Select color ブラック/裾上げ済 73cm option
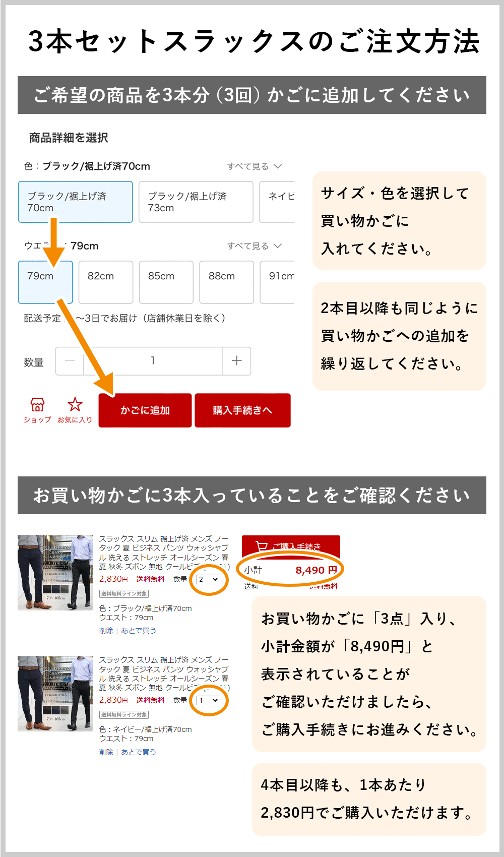This screenshot has width=504, height=857. [196, 202]
